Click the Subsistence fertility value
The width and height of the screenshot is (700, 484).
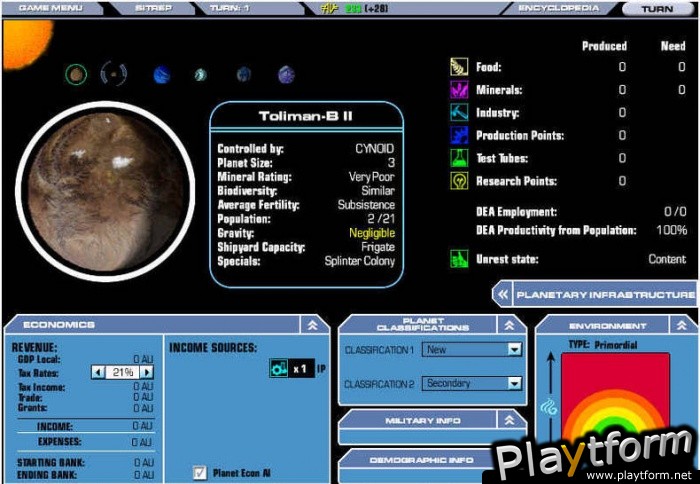366,205
